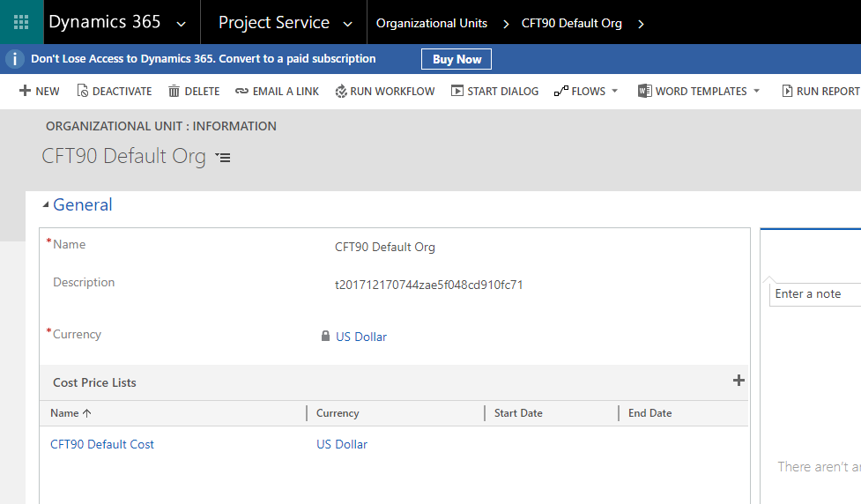Open the CFT90 Default Cost link

click(x=102, y=445)
